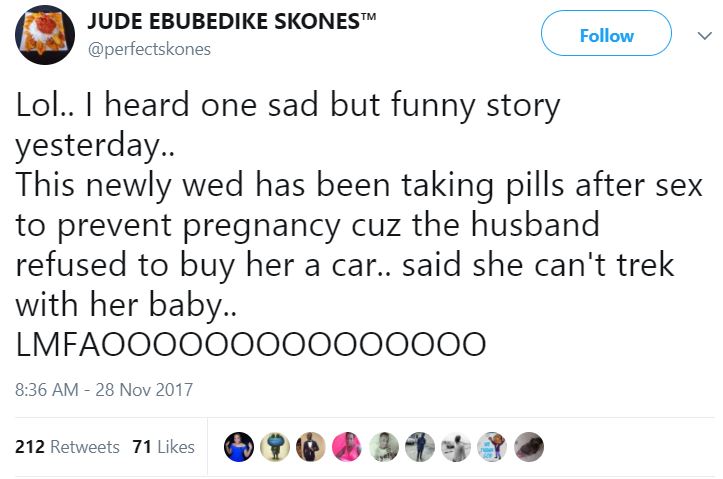The height and width of the screenshot is (479, 723).
Task: Click blue cartoon poster liker avatar
Action: 492,447
